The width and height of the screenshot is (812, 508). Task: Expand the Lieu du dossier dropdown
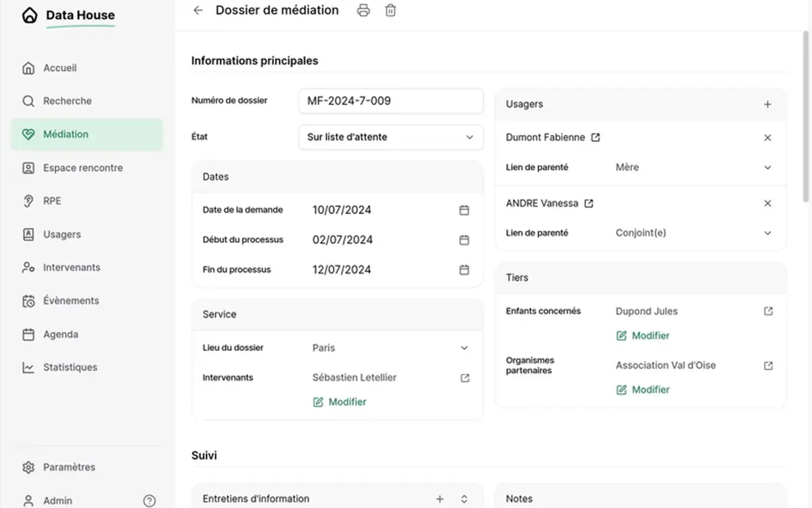click(x=464, y=348)
